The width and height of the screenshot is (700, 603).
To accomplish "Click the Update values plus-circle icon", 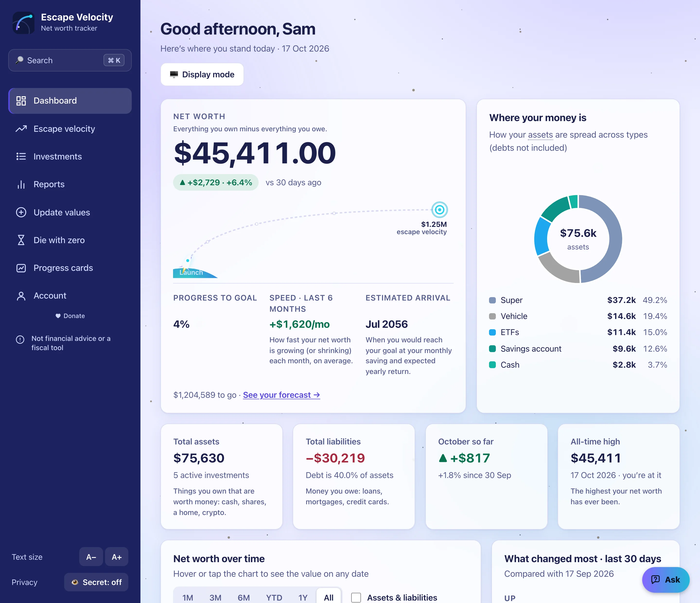I will pos(21,212).
